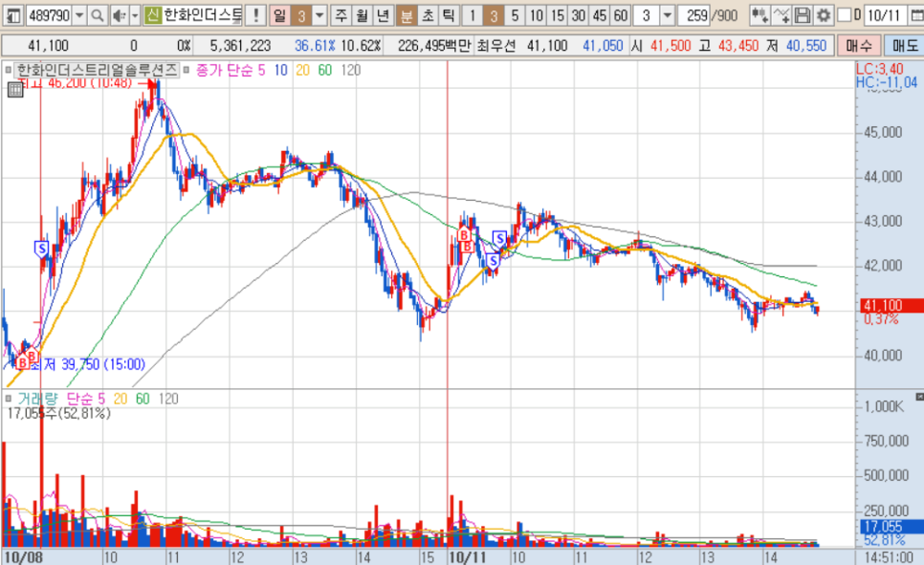
Task: Choose the 60-minute interval button
Action: (621, 15)
